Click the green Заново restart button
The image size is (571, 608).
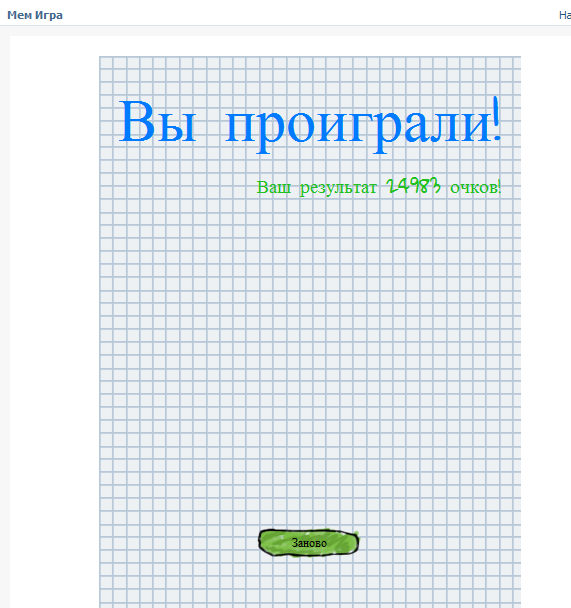(309, 542)
